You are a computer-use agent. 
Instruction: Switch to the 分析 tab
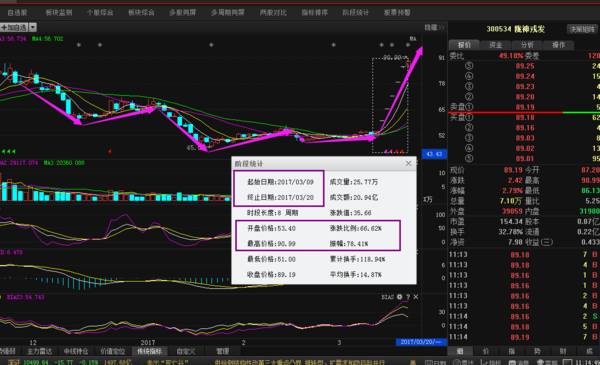[x=527, y=45]
